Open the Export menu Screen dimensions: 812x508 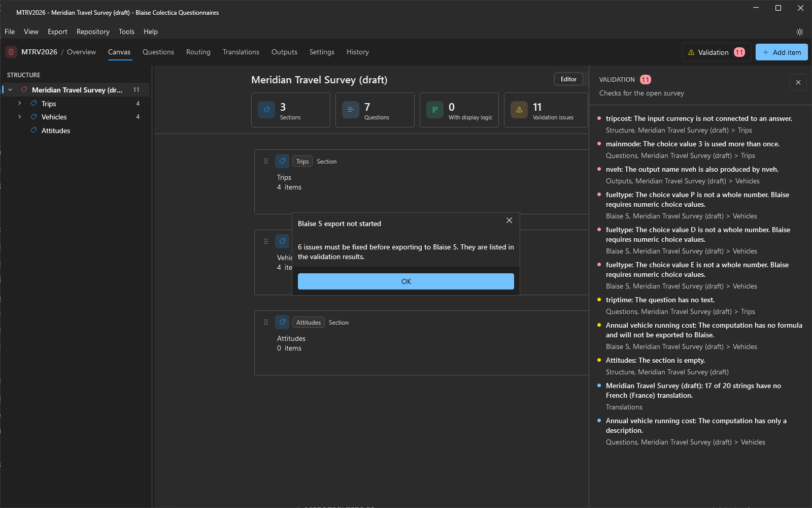pyautogui.click(x=57, y=31)
